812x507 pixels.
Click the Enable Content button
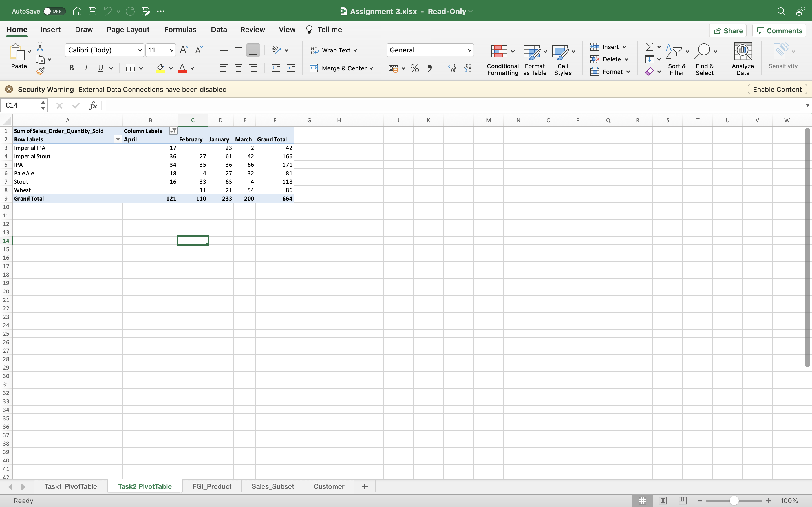pyautogui.click(x=777, y=89)
